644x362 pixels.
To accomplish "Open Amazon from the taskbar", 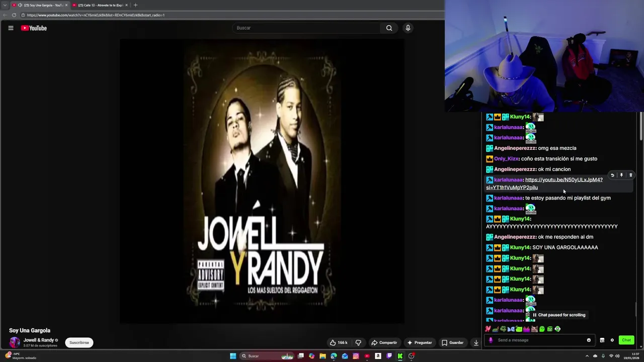I will tap(378, 356).
